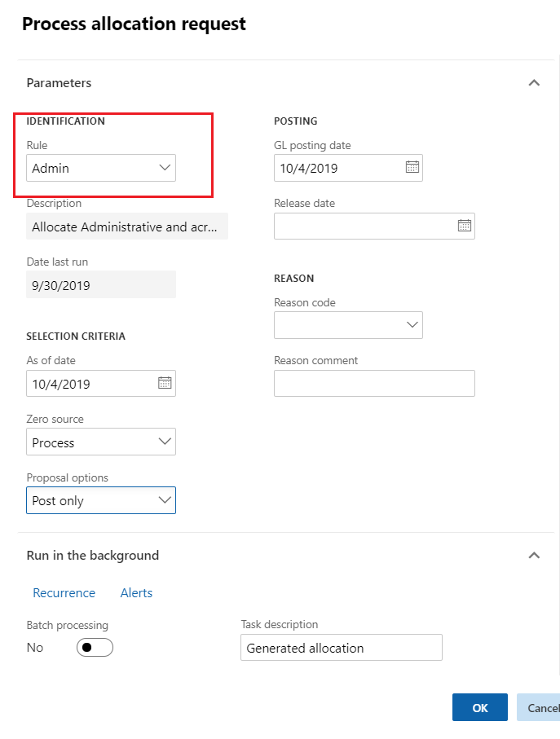Image resolution: width=560 pixels, height=739 pixels.
Task: Click the Description field showing Allocate Administrative
Action: (x=126, y=227)
